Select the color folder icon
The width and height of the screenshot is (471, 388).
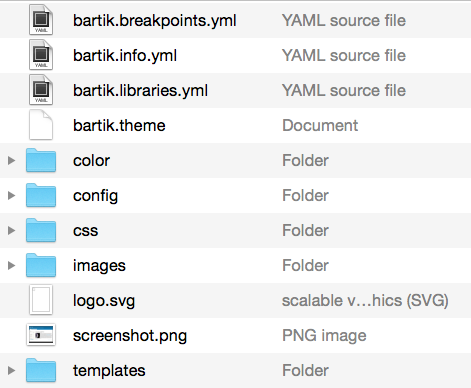[x=41, y=160]
